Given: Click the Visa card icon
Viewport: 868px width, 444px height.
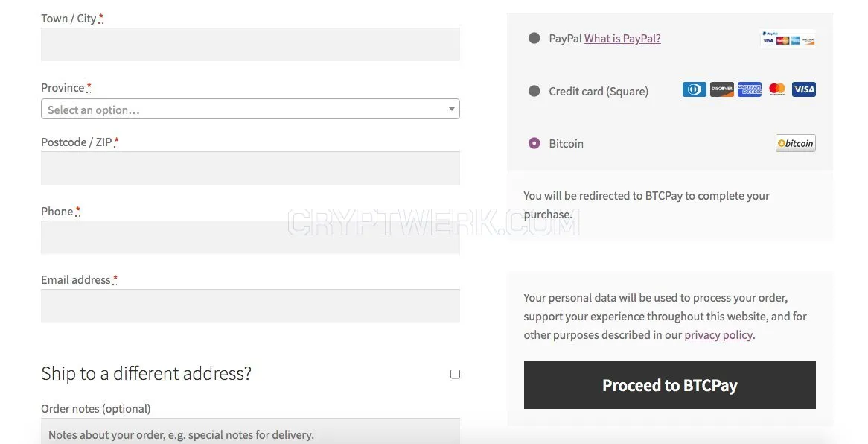Looking at the screenshot, I should pos(804,89).
